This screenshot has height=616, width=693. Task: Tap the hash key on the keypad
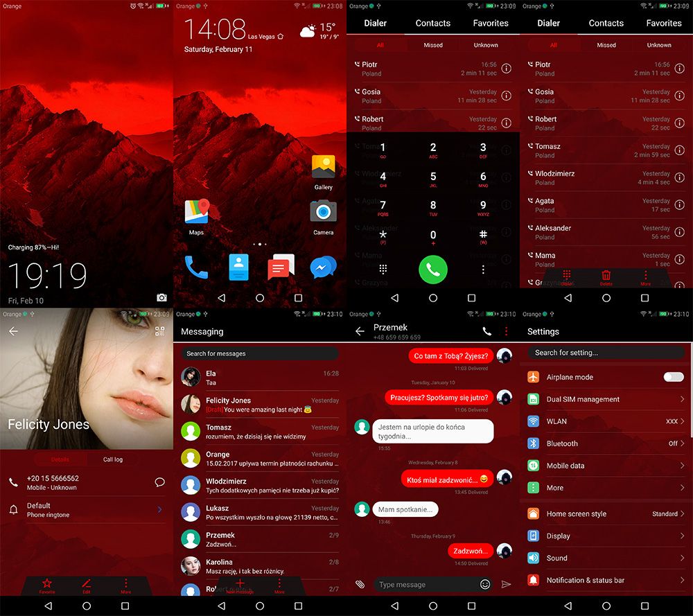point(483,237)
